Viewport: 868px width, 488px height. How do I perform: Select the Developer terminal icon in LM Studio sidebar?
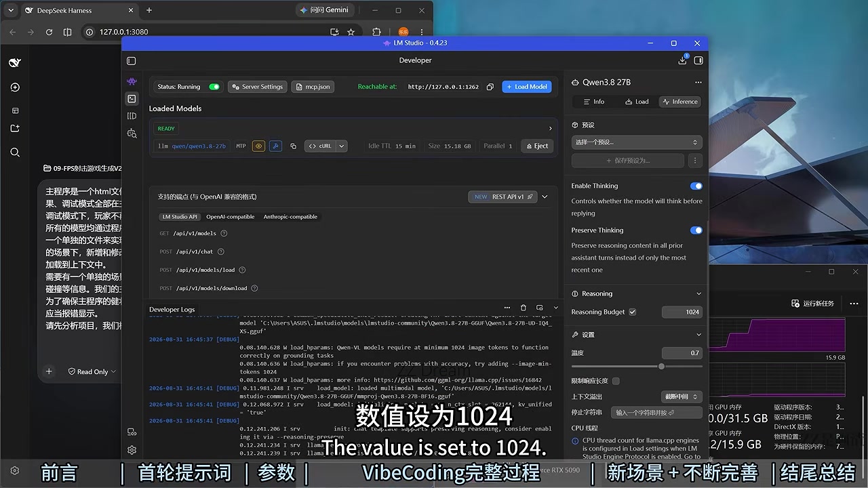click(x=132, y=98)
